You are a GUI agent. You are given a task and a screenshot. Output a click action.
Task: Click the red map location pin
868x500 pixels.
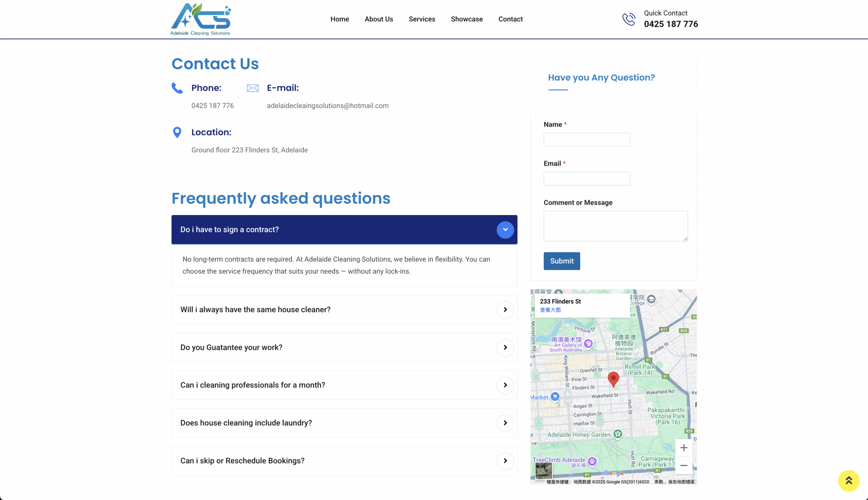(613, 378)
